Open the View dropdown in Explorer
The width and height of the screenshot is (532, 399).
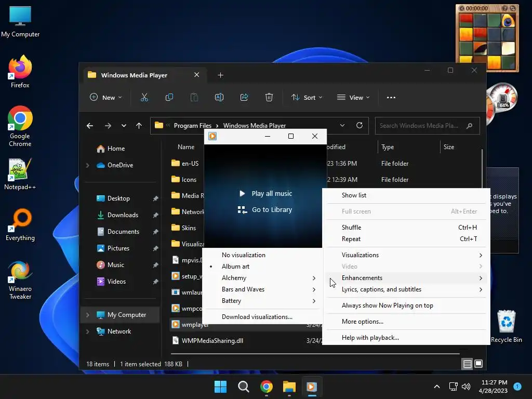point(353,97)
